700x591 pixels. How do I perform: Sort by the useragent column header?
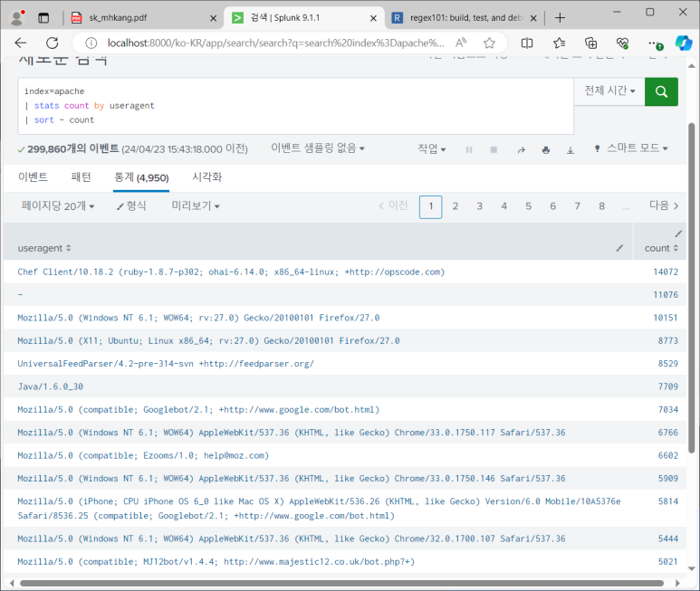(x=44, y=248)
